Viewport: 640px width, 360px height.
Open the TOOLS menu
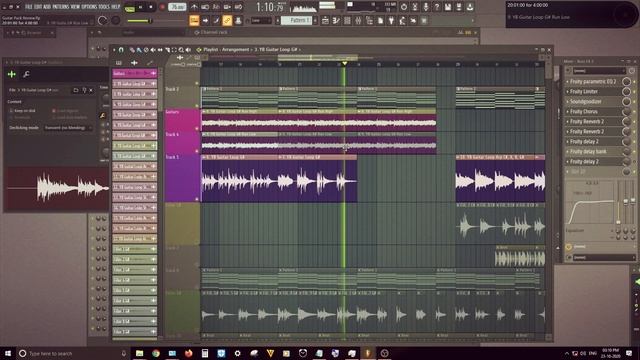tap(104, 7)
